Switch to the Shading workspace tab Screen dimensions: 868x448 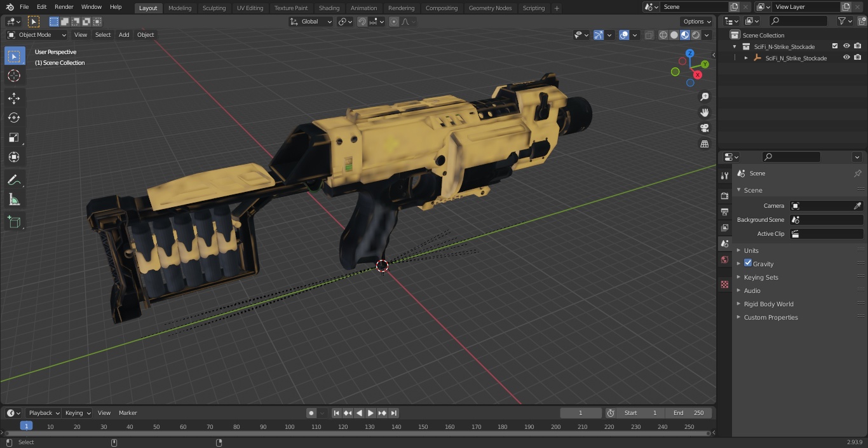pyautogui.click(x=329, y=8)
